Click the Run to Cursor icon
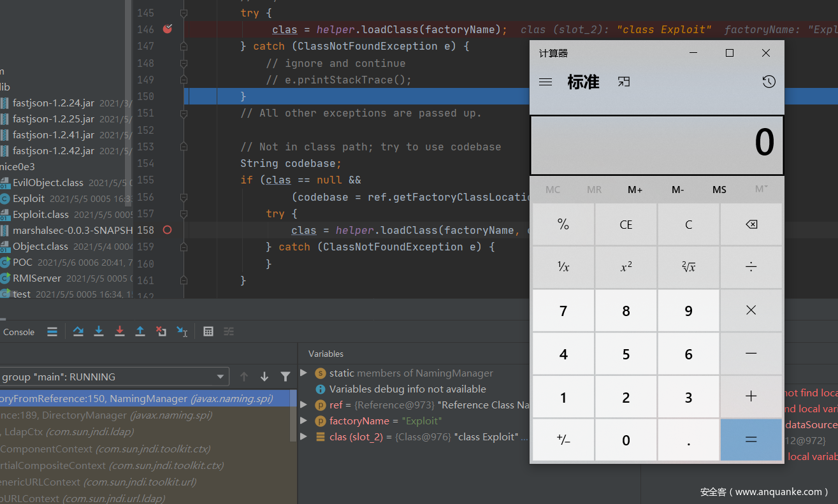The image size is (838, 504). (182, 331)
